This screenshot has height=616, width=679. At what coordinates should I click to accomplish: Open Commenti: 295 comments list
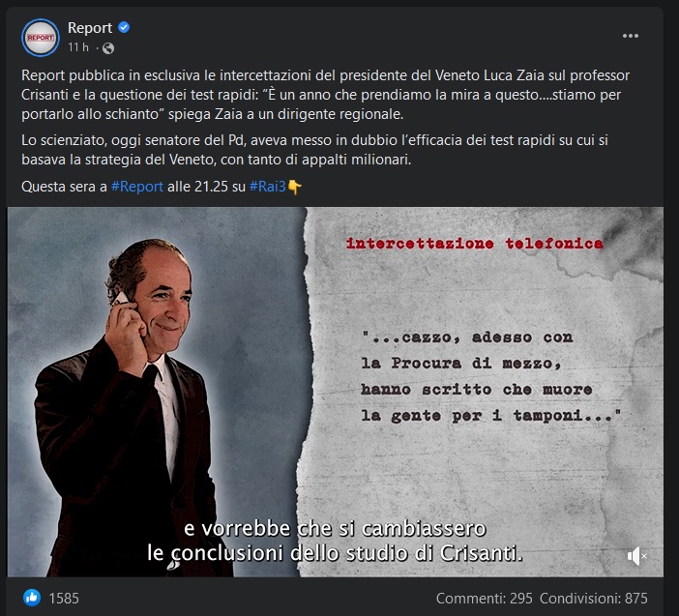(x=484, y=599)
